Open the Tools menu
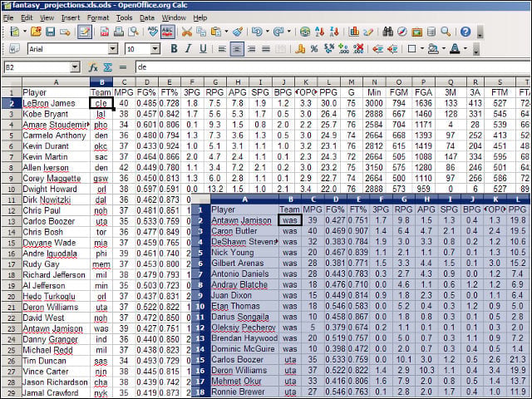532x399 pixels. pyautogui.click(x=124, y=17)
